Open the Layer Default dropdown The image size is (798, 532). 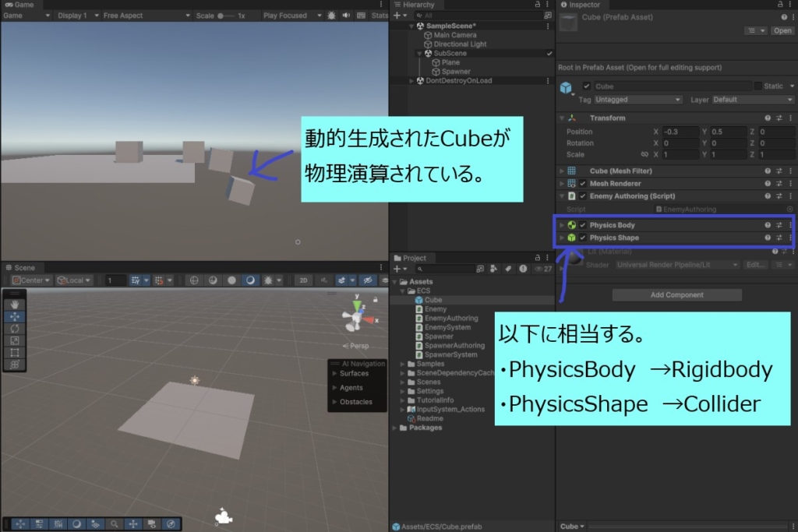point(752,100)
